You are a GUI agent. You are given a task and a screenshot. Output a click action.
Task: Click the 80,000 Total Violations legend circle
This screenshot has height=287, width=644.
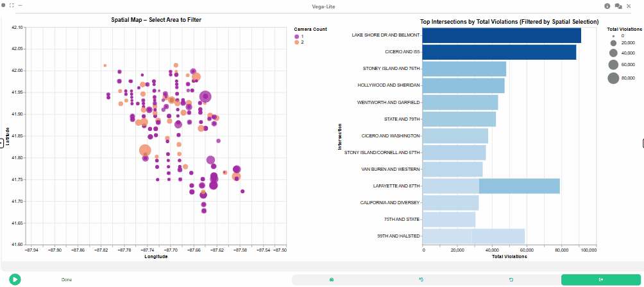[613, 78]
